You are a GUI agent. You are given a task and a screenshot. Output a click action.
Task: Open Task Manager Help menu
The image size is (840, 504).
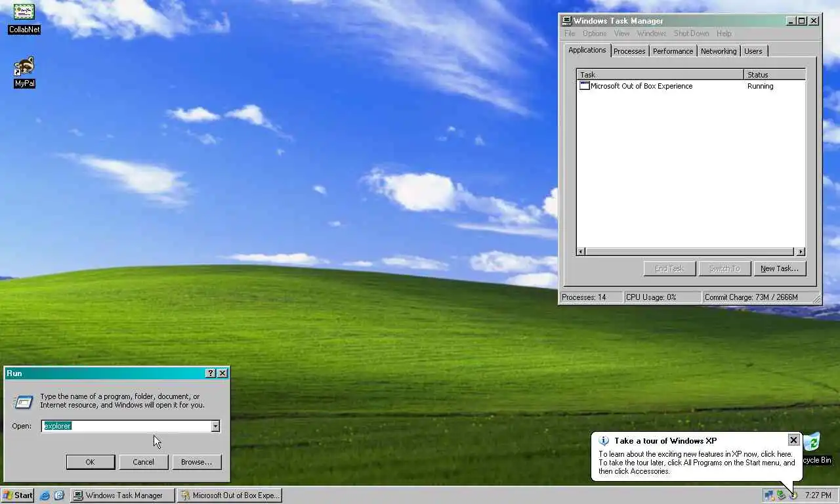(x=724, y=33)
